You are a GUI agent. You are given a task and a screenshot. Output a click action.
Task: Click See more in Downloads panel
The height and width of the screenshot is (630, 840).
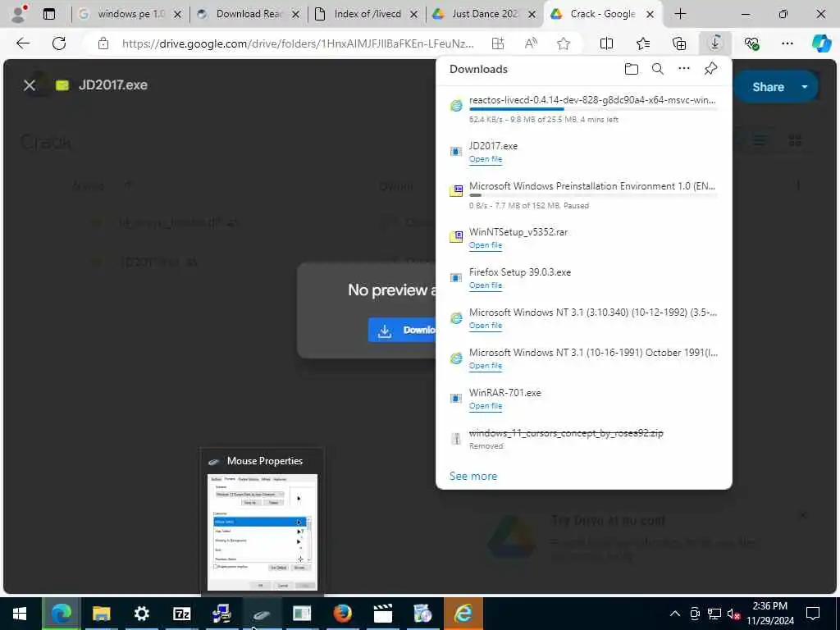click(473, 476)
